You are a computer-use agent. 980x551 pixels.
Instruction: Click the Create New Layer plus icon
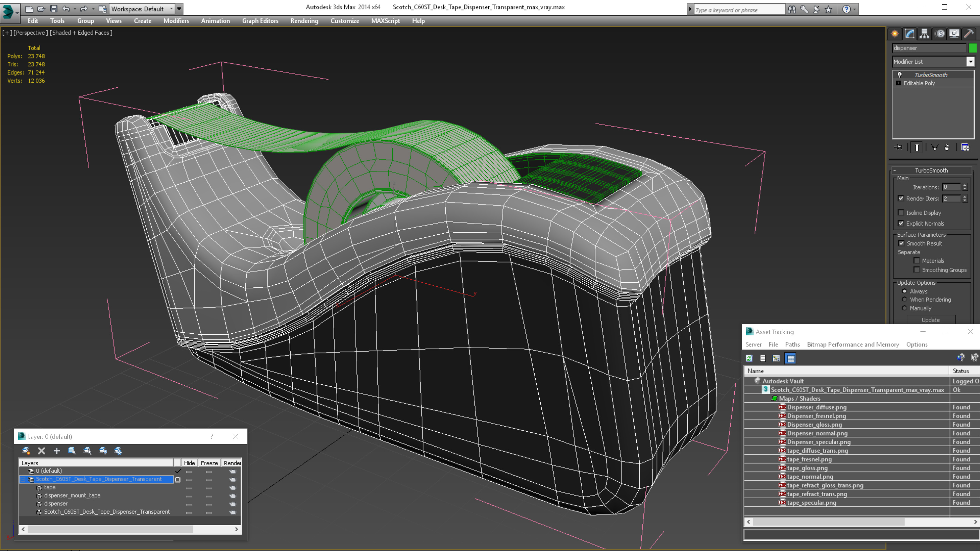[x=57, y=451]
